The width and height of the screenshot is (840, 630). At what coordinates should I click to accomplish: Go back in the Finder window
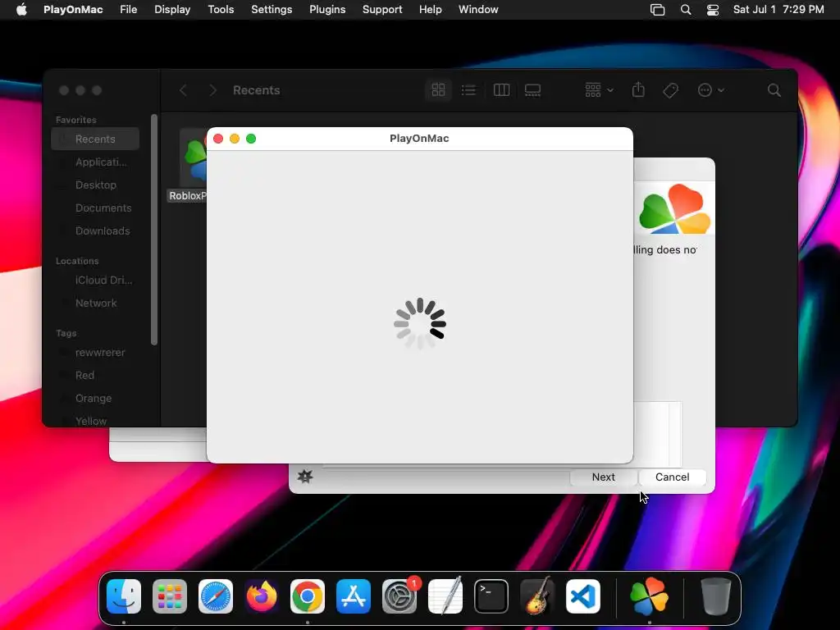183,90
